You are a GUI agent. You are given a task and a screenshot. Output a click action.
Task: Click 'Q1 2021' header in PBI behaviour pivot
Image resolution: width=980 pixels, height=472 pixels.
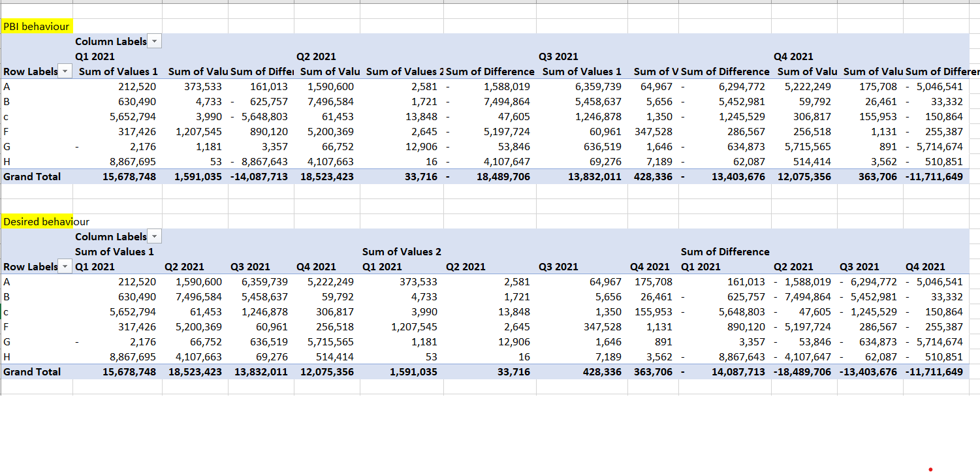[95, 57]
